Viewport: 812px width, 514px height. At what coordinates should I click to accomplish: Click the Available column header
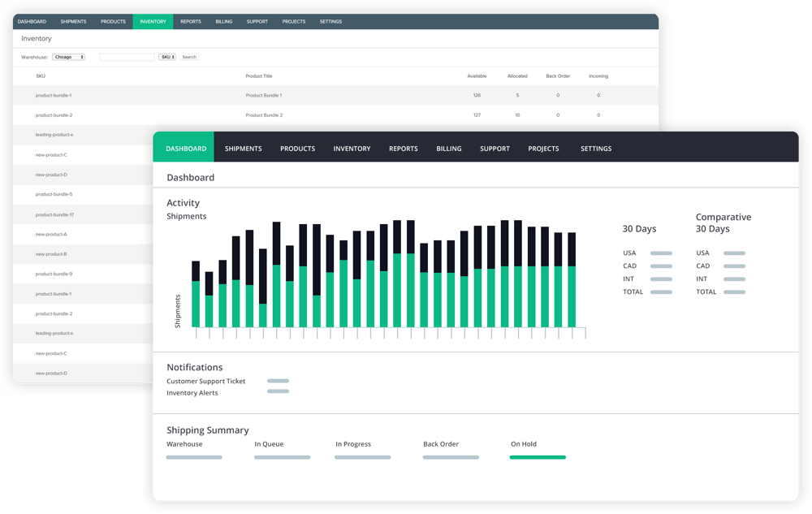point(477,76)
